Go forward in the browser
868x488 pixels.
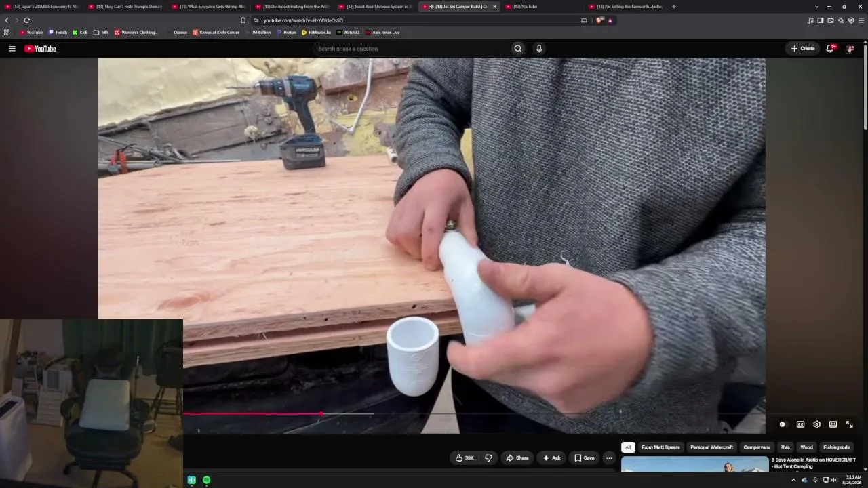tap(17, 20)
